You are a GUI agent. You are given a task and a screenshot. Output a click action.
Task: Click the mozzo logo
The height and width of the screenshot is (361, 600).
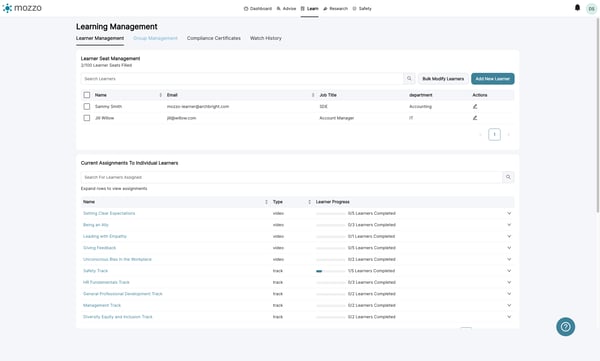pyautogui.click(x=22, y=8)
